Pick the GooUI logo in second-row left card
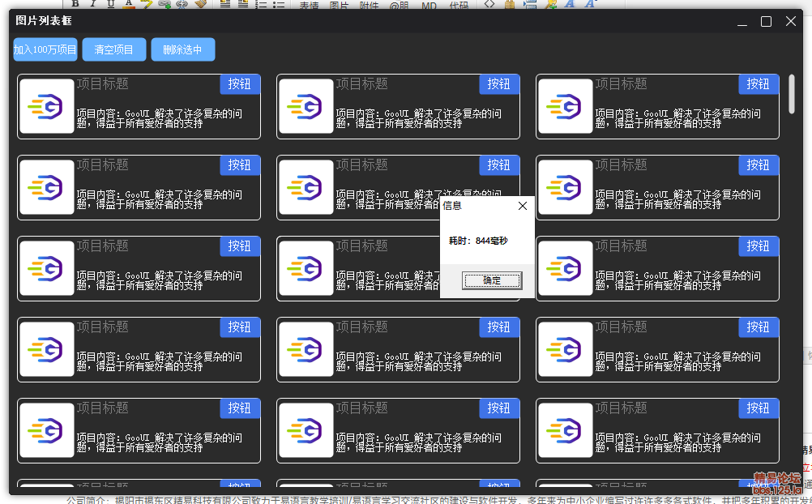The image size is (812, 504). click(47, 187)
